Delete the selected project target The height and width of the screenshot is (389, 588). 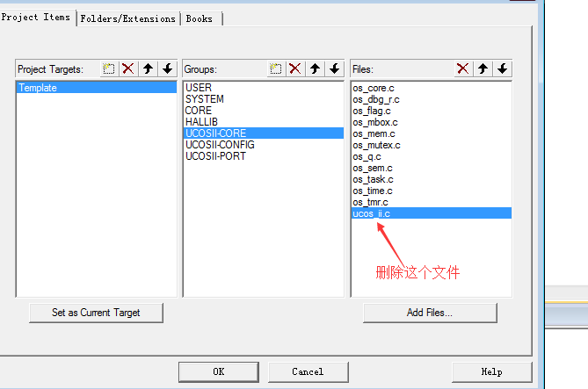pyautogui.click(x=128, y=69)
